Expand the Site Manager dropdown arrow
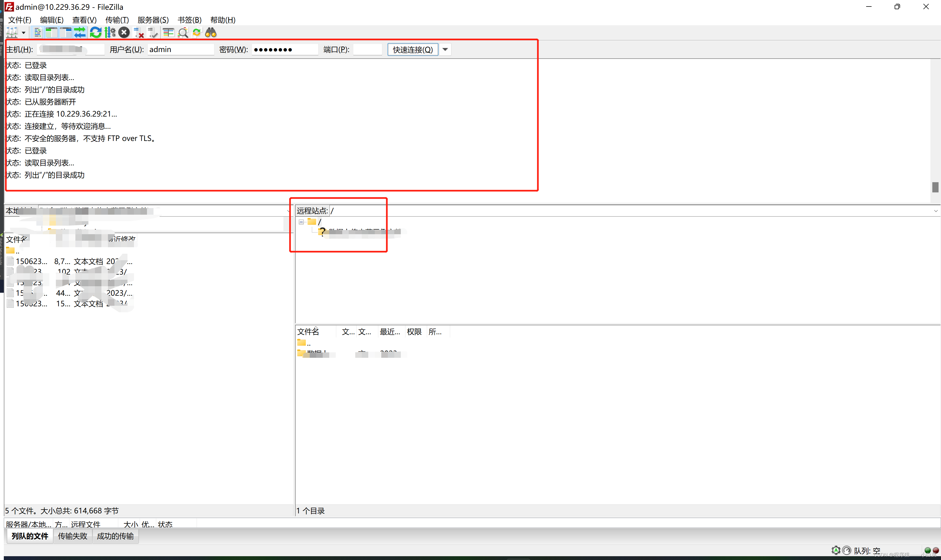The height and width of the screenshot is (560, 941). pyautogui.click(x=24, y=33)
